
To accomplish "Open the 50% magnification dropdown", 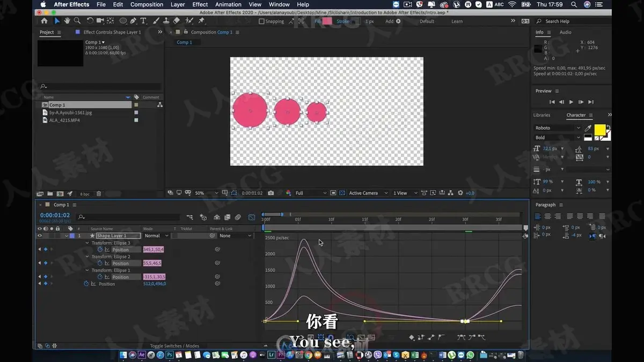I will 206,193.
